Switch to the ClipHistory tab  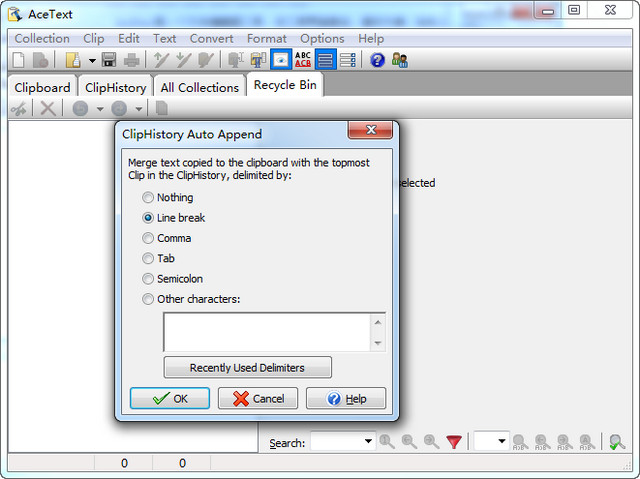click(116, 87)
